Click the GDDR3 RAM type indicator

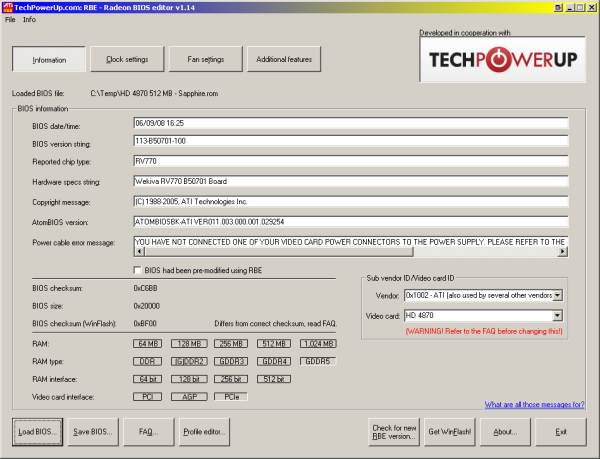231,361
